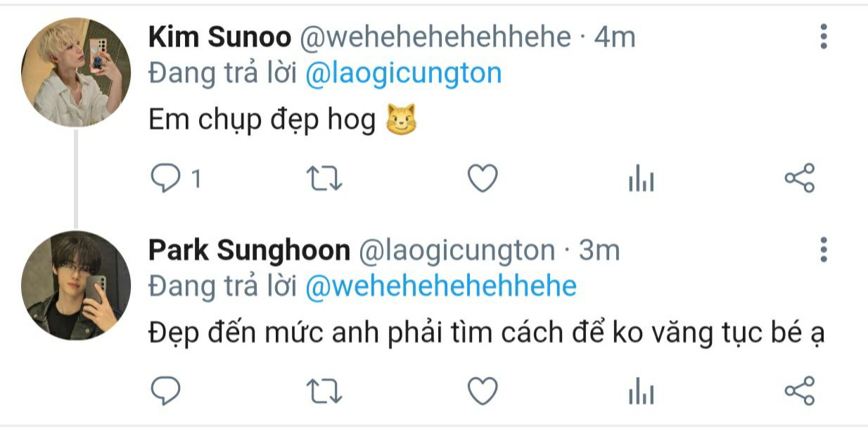The image size is (868, 429).
Task: Open the 4m timestamp of first tweet
Action: click(x=615, y=37)
